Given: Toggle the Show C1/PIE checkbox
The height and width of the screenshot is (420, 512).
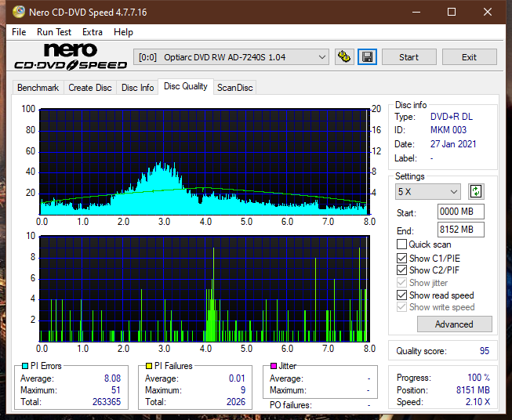Looking at the screenshot, I should point(402,258).
